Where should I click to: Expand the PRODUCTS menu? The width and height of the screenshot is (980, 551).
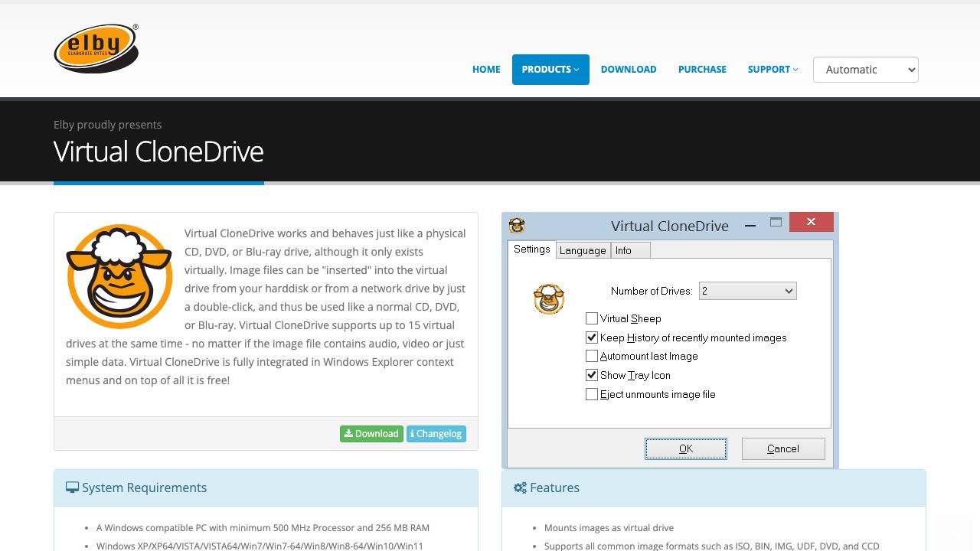550,70
